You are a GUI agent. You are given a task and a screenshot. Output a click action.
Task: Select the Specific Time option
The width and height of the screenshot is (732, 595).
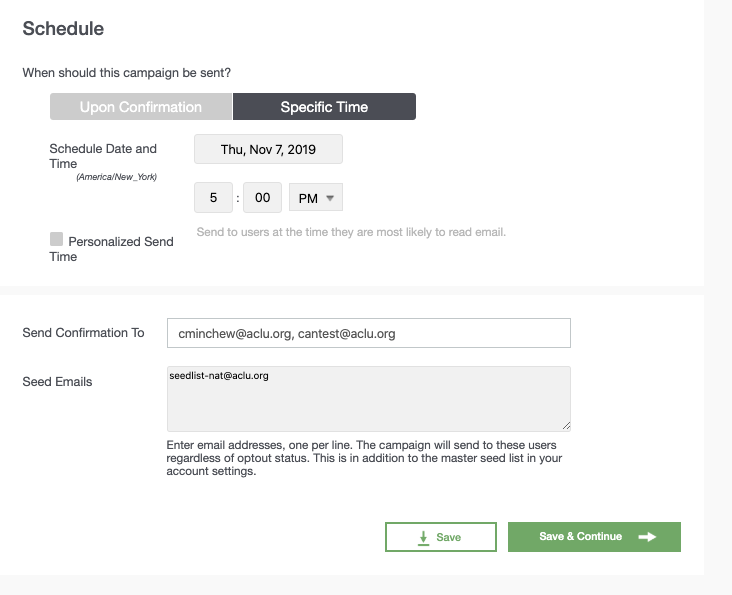[x=324, y=106]
